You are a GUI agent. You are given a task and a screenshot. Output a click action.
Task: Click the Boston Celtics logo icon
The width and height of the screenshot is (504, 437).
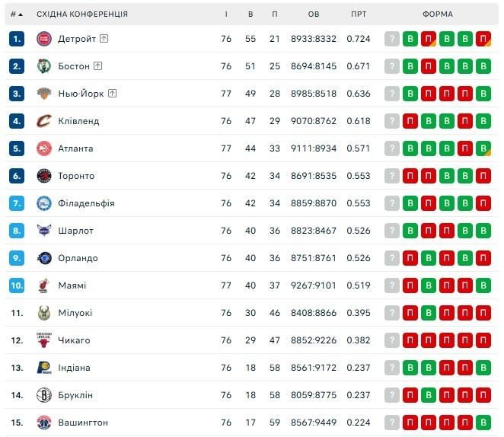click(43, 66)
